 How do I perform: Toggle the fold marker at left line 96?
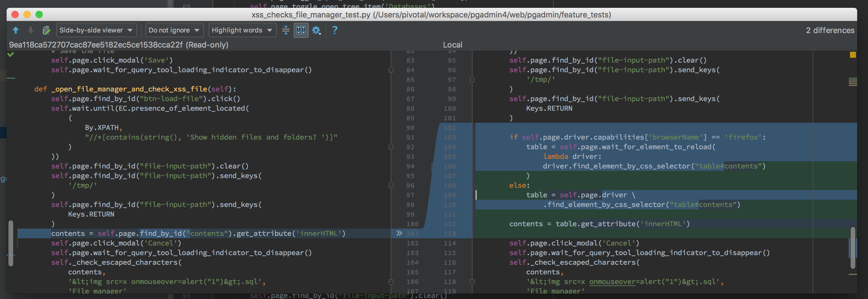point(391,185)
